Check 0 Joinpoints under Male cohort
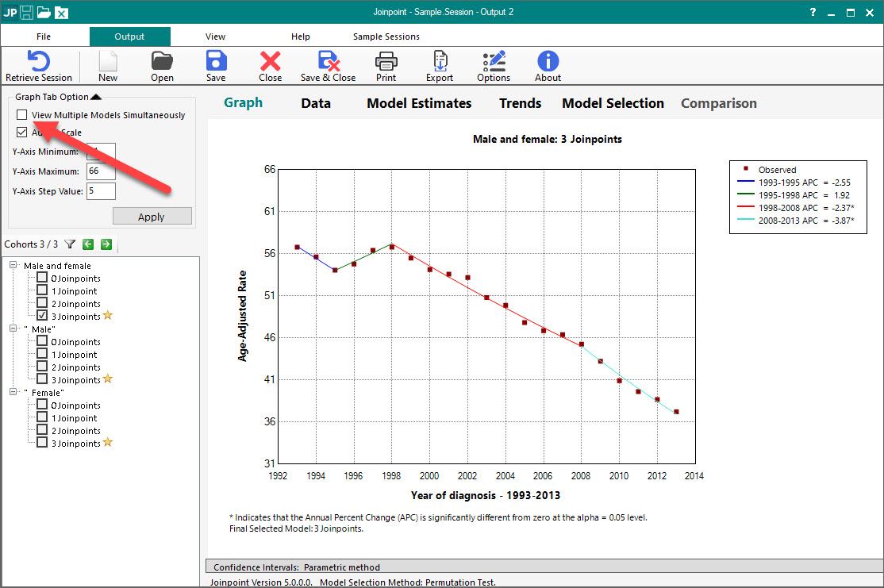 click(42, 341)
